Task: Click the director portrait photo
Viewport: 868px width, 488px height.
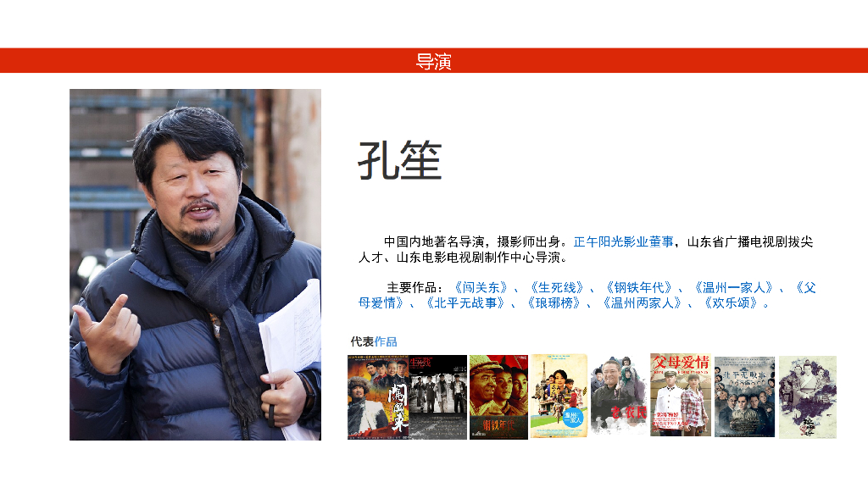Action: coord(196,264)
